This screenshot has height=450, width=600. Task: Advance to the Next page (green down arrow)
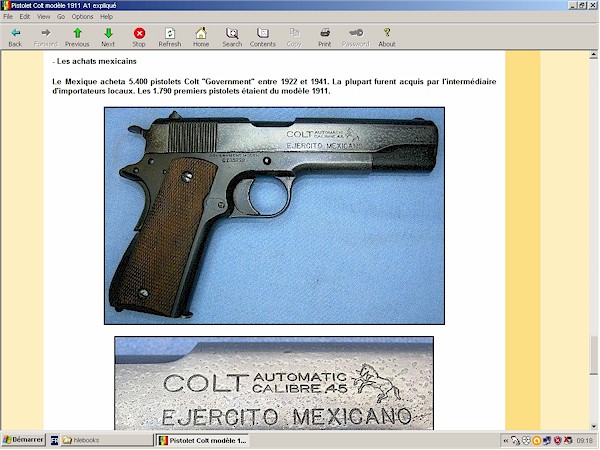[108, 33]
